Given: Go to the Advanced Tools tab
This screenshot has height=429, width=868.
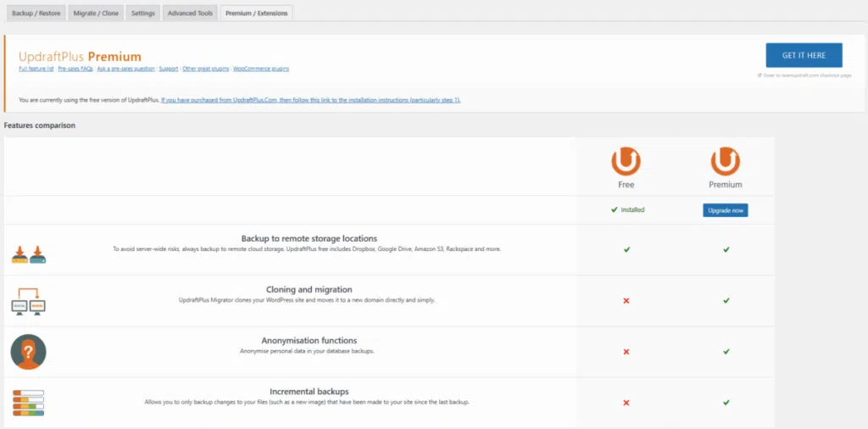Looking at the screenshot, I should 190,14.
